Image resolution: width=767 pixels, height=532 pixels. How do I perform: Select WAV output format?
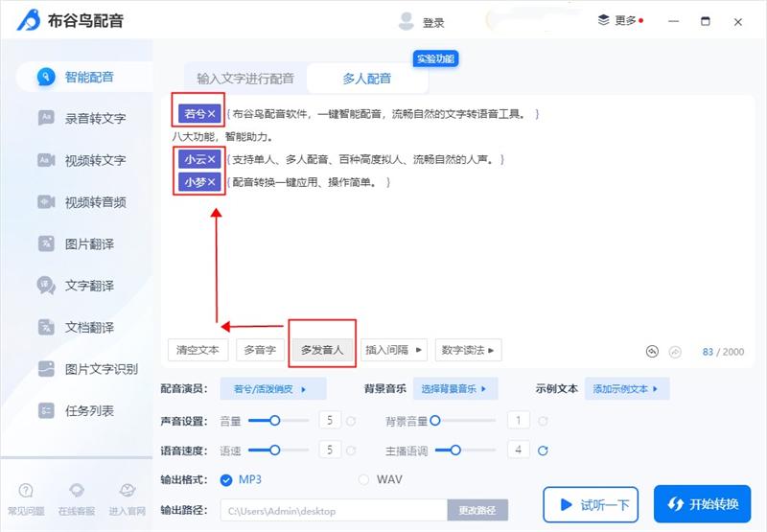(363, 479)
